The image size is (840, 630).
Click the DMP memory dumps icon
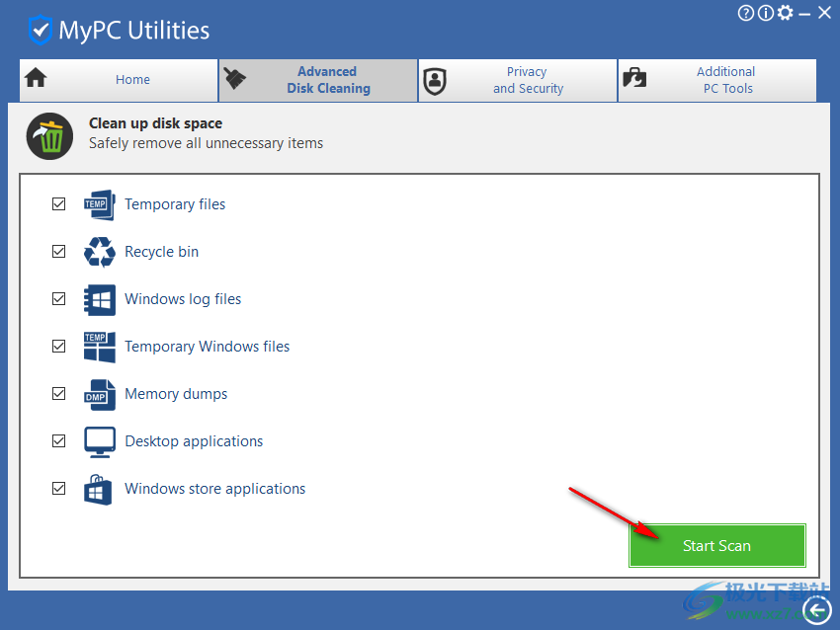(100, 394)
